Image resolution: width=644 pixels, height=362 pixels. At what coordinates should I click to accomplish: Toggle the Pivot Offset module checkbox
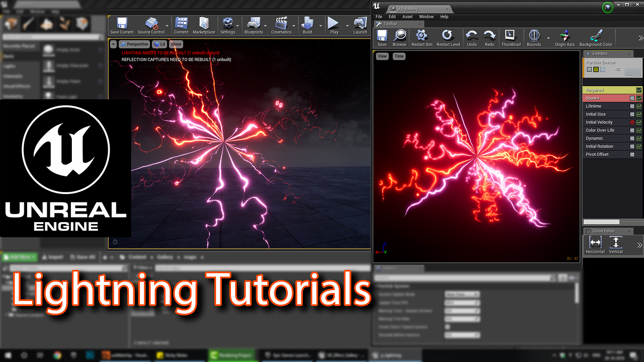(632, 154)
